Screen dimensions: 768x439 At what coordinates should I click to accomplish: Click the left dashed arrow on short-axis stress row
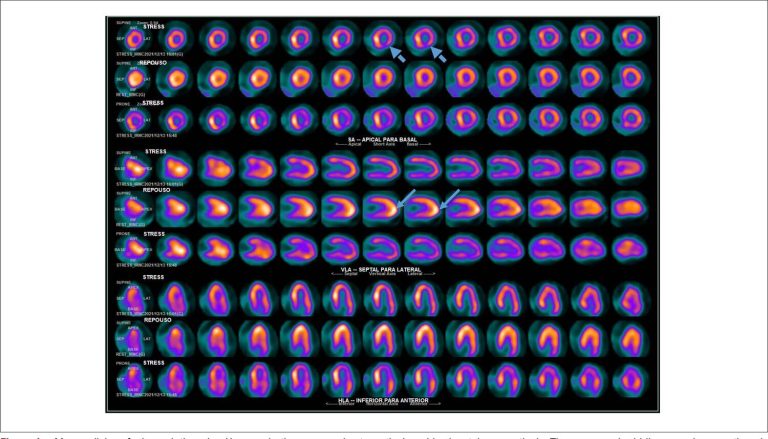(396, 53)
